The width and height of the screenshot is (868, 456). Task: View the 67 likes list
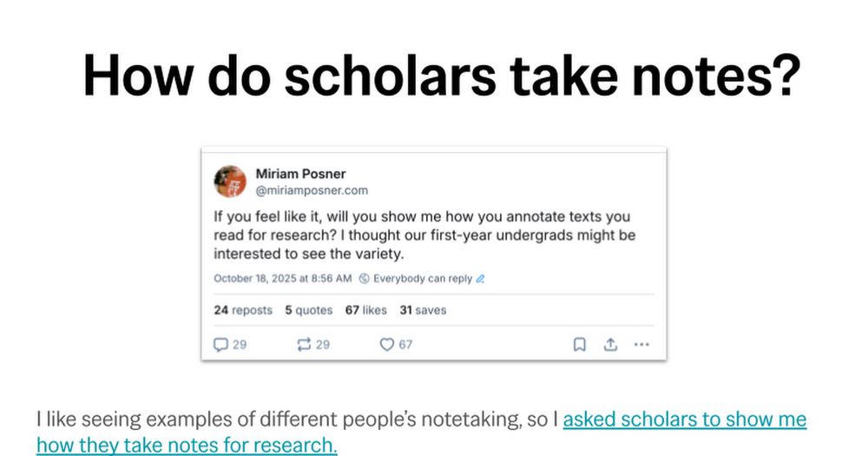point(366,310)
